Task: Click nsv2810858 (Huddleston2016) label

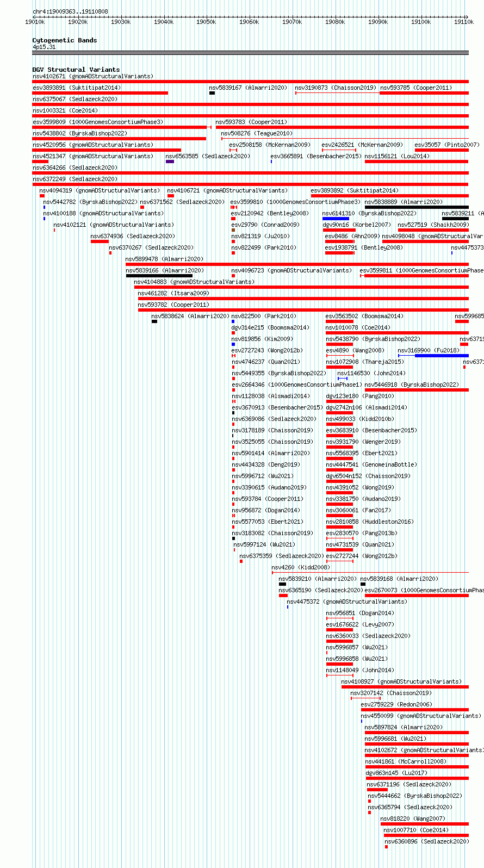Action: [x=369, y=522]
